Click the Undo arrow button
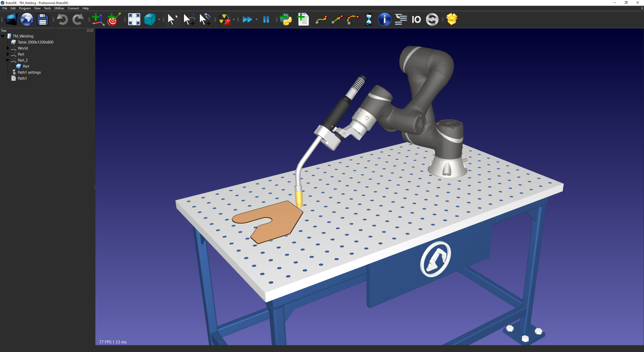Image resolution: width=644 pixels, height=352 pixels. (63, 19)
